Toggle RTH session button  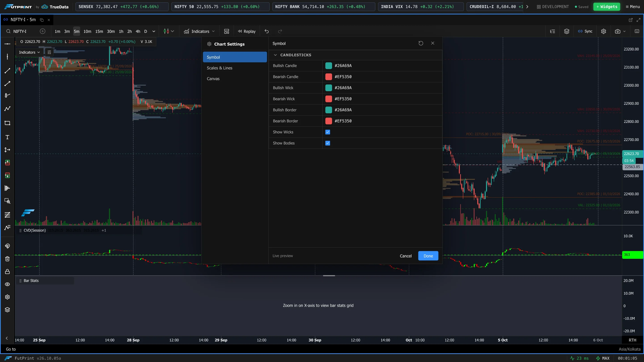[x=633, y=340]
